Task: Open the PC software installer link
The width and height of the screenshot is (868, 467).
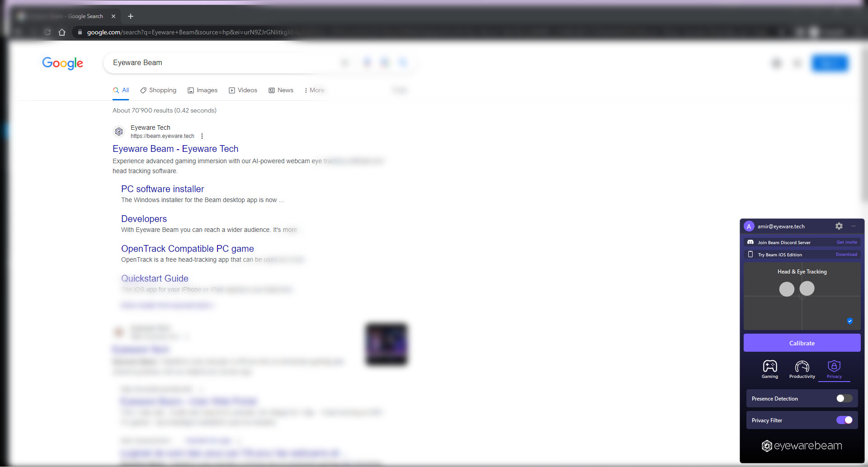Action: coord(162,189)
